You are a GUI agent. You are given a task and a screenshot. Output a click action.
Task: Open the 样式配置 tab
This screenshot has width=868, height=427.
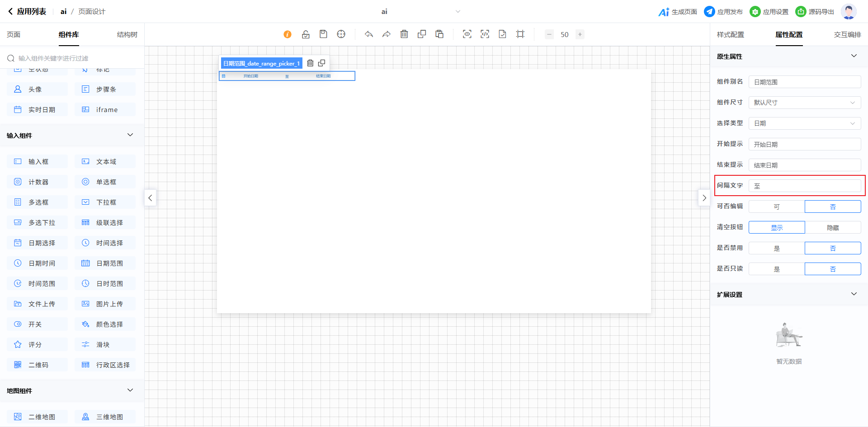[x=730, y=35]
